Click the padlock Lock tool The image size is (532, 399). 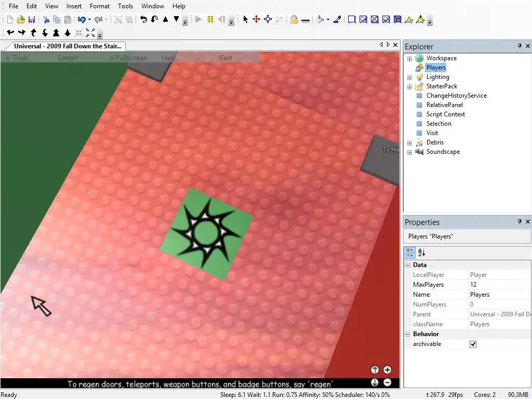pos(294,19)
